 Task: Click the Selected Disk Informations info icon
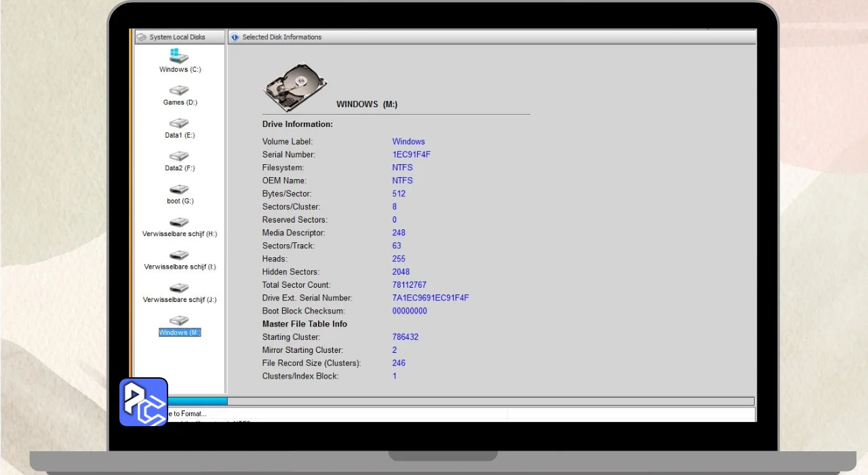(235, 37)
